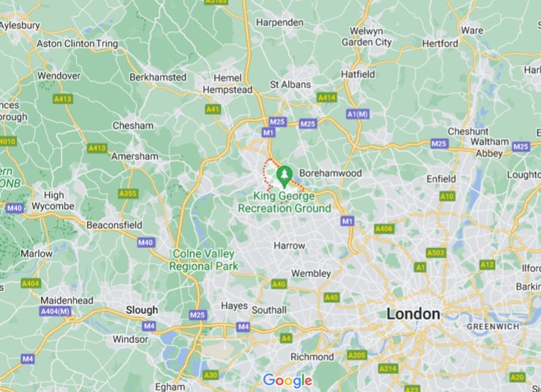Click the St Albans place label
The width and height of the screenshot is (541, 392).
290,84
